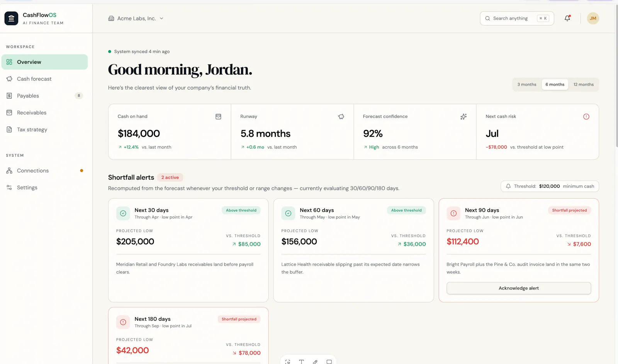Open Payables in the sidebar
This screenshot has height=364, width=618.
pyautogui.click(x=44, y=96)
